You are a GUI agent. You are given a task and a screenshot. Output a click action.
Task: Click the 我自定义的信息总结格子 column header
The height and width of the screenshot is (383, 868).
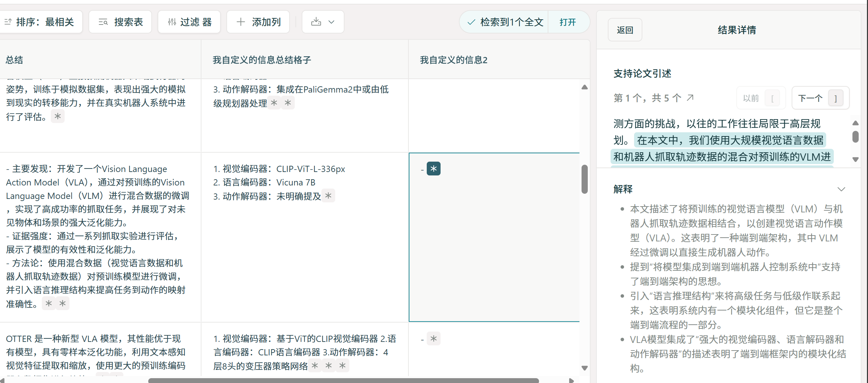click(x=262, y=60)
